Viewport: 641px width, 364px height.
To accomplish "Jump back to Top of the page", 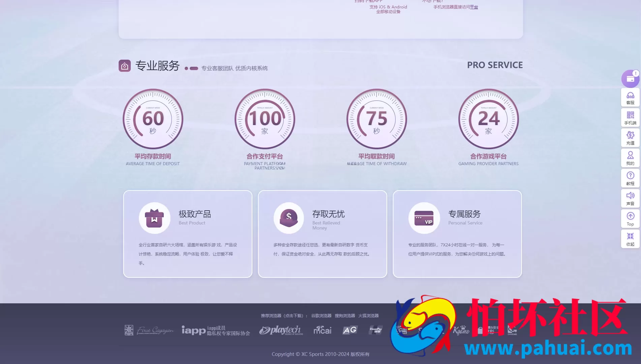I will 630,219.
